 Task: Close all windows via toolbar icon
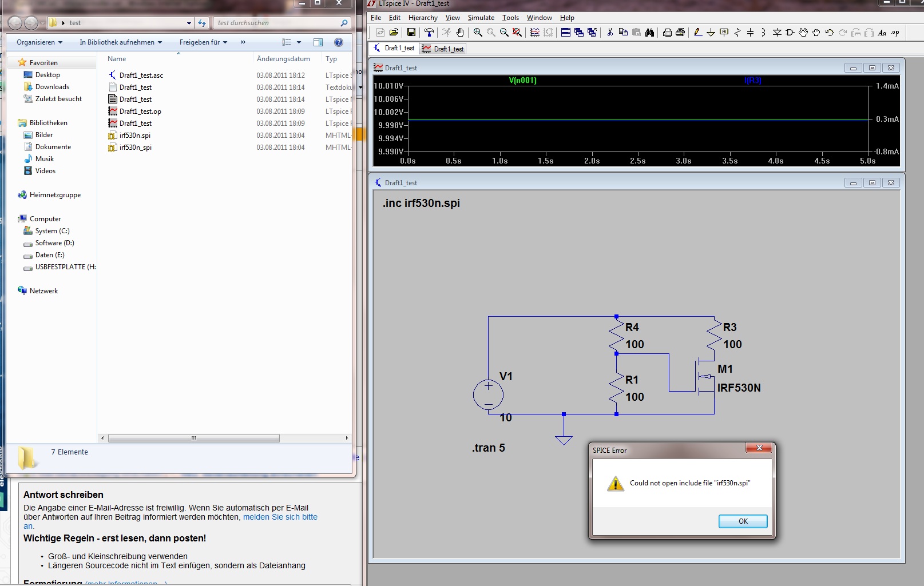click(x=592, y=33)
